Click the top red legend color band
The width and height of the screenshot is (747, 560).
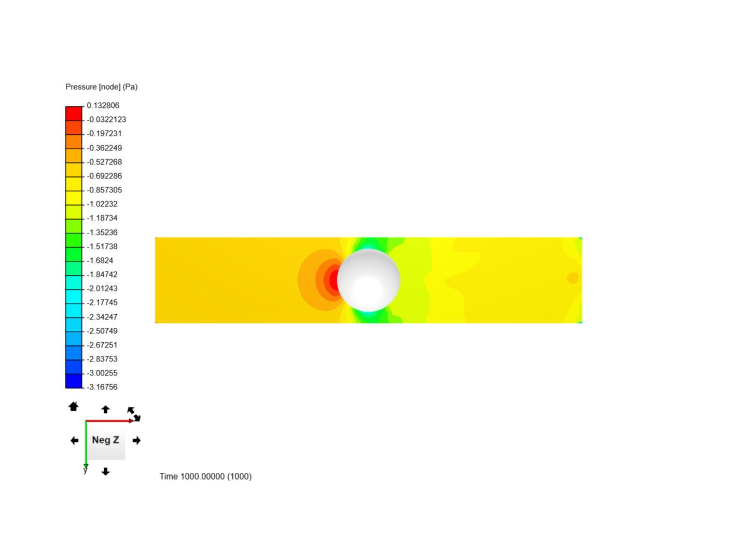(x=74, y=114)
